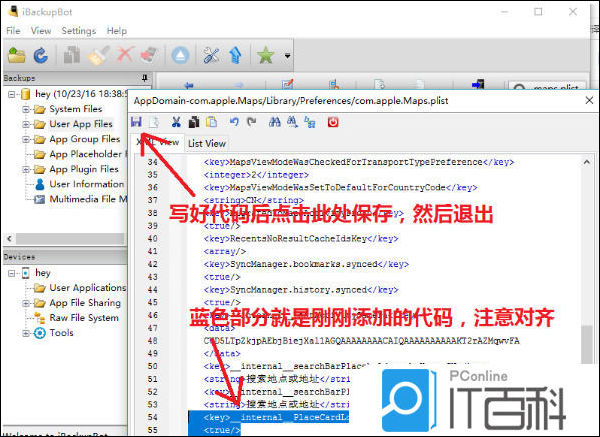Click the document icon next to save
The image size is (600, 437).
click(154, 122)
